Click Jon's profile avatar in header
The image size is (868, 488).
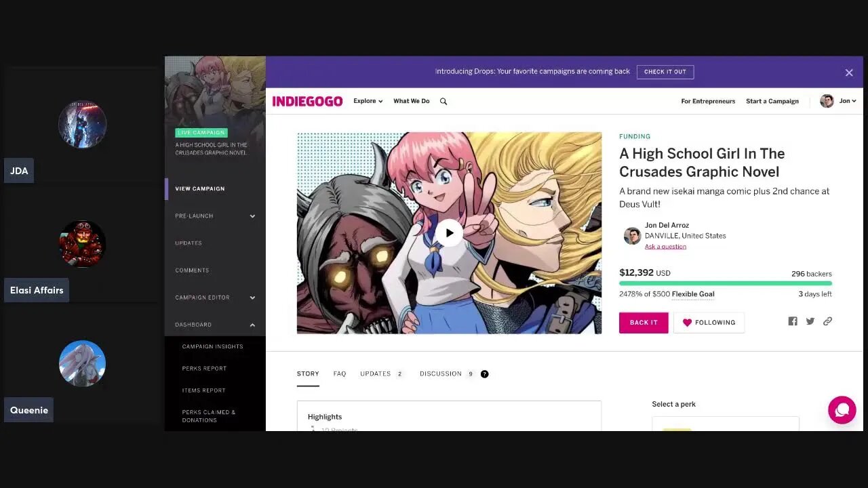[827, 101]
